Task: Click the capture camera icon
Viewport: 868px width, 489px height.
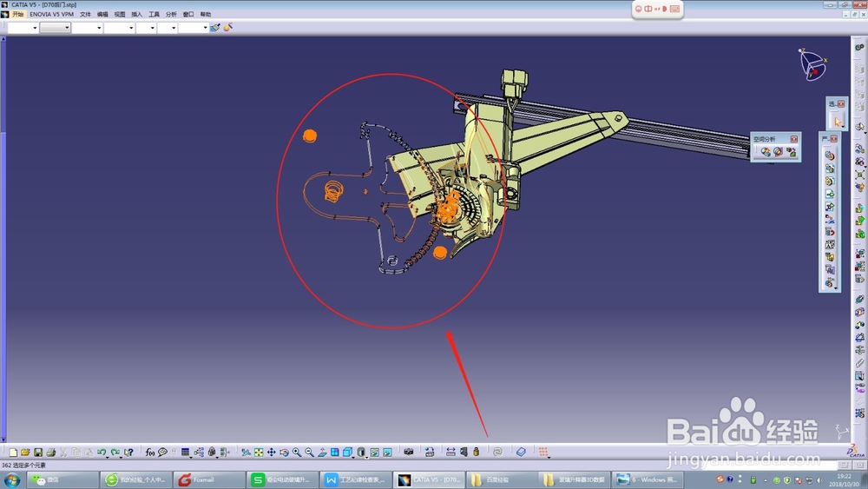Action: 409,453
